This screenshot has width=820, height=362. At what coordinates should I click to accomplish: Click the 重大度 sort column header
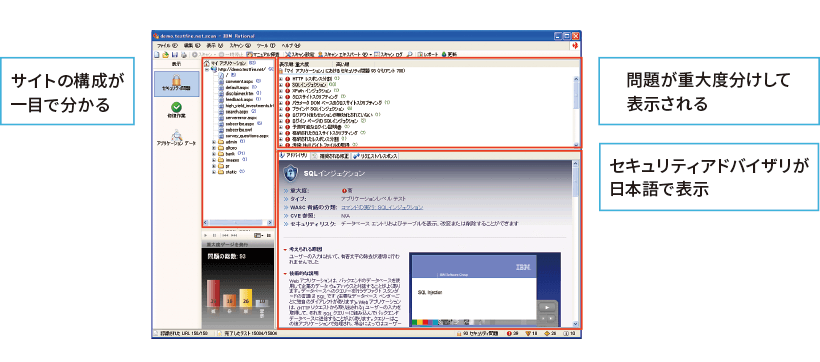302,63
